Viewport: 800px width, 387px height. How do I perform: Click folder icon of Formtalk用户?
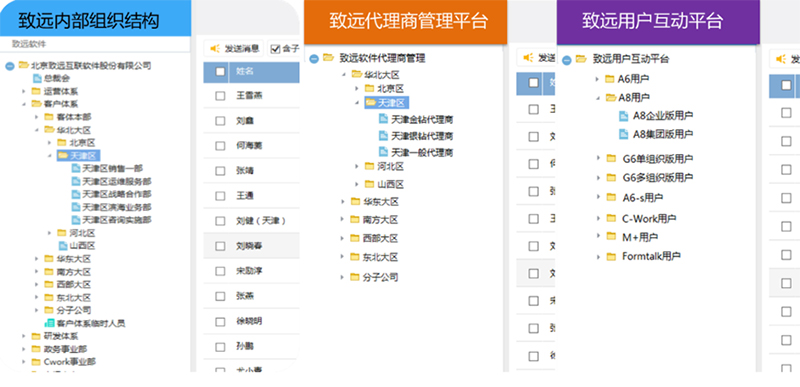[x=611, y=256]
